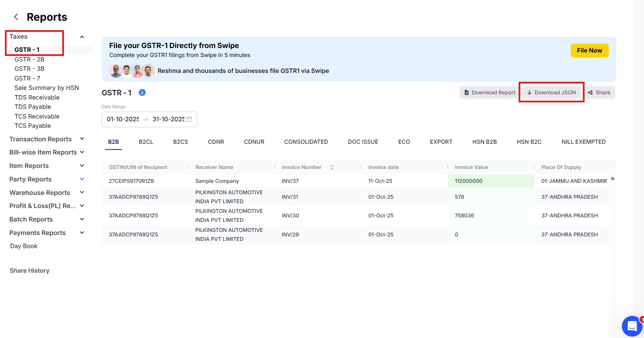Open the chat support bubble

[x=632, y=326]
